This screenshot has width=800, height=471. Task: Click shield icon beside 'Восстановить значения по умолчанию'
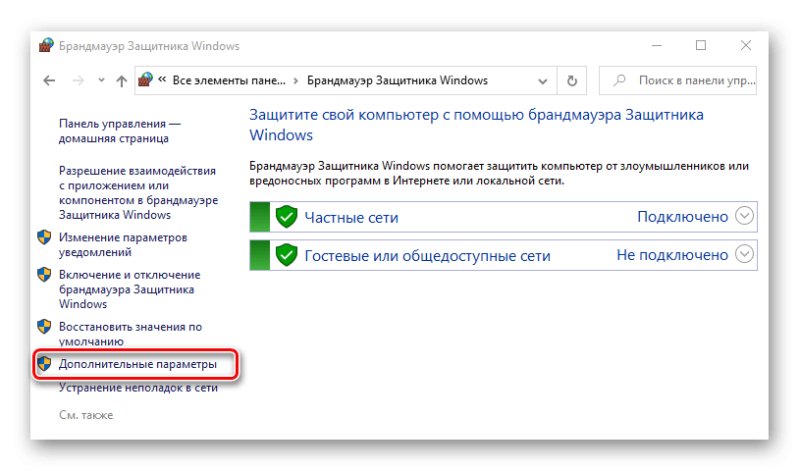44,327
